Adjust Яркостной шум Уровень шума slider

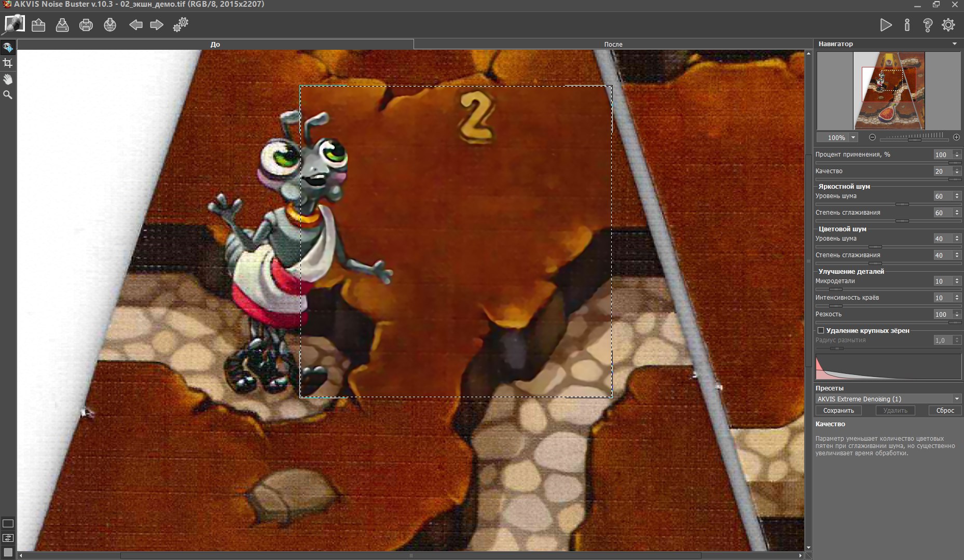(x=888, y=204)
